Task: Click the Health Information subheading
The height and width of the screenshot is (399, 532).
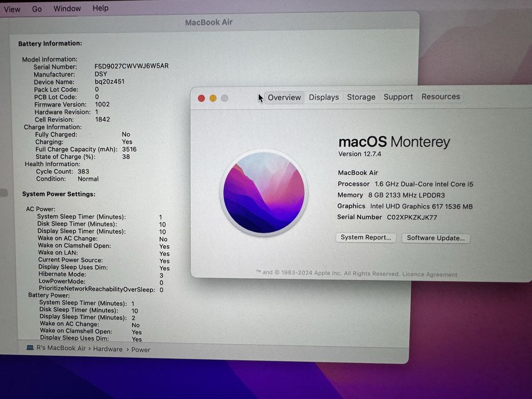Action: coord(52,164)
